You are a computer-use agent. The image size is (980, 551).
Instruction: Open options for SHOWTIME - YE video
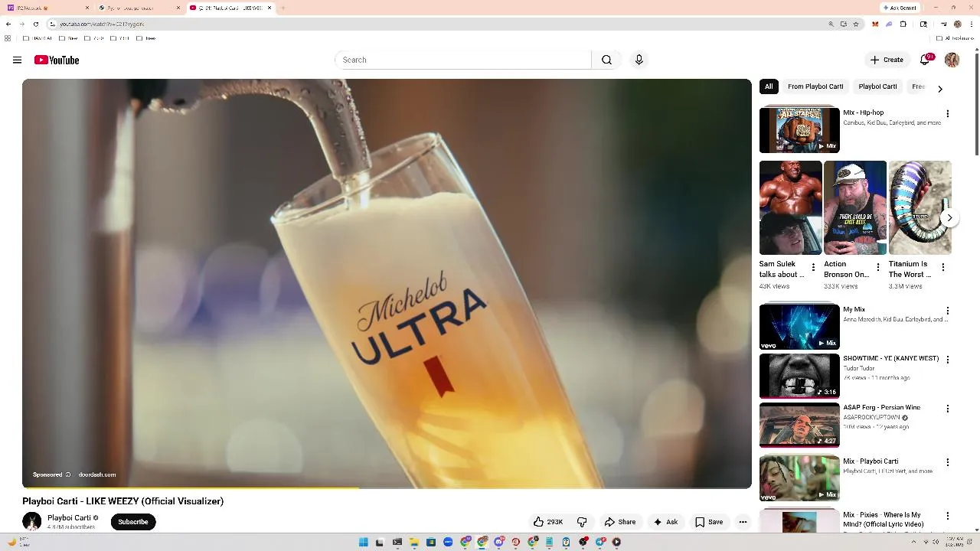948,360
